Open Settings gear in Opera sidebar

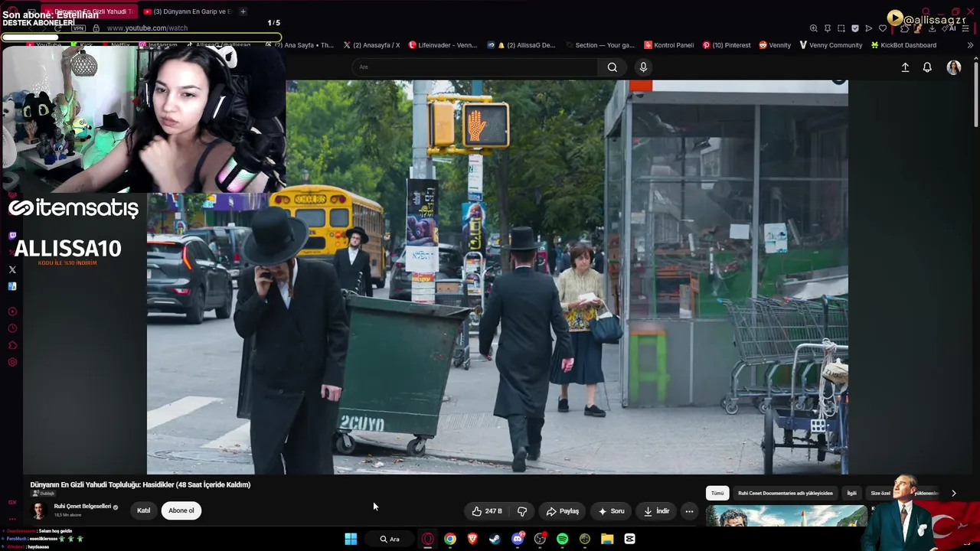click(x=12, y=362)
